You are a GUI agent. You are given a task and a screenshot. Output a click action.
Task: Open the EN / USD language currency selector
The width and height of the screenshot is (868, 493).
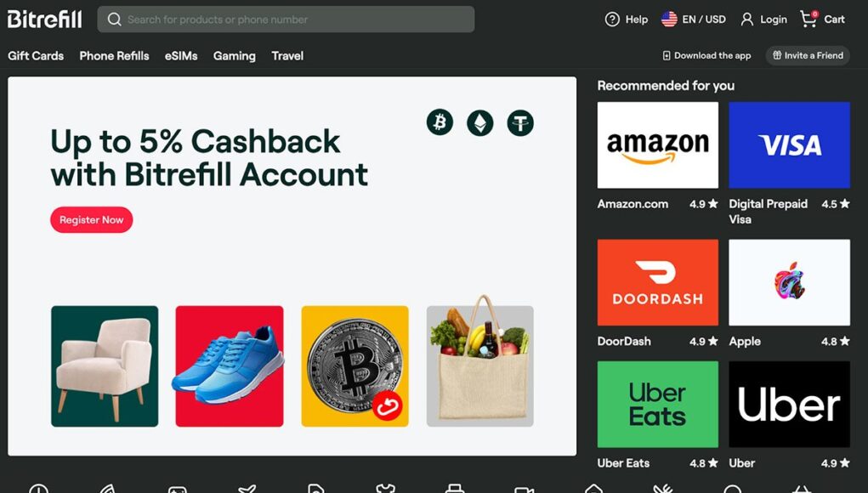tap(694, 20)
